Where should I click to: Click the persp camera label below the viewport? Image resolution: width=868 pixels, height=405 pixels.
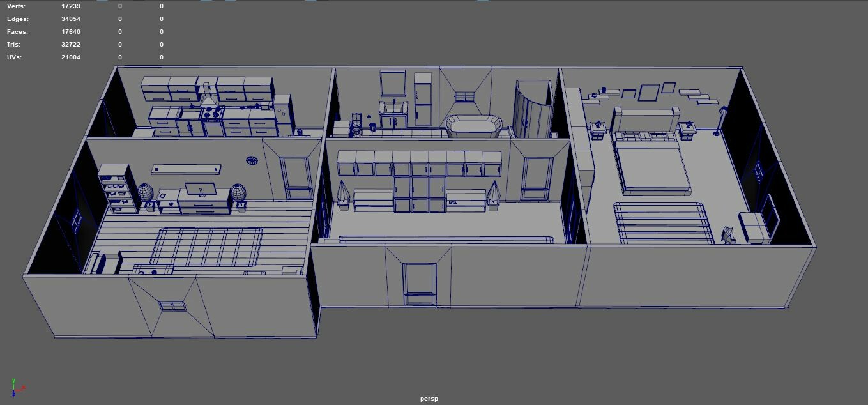point(429,398)
